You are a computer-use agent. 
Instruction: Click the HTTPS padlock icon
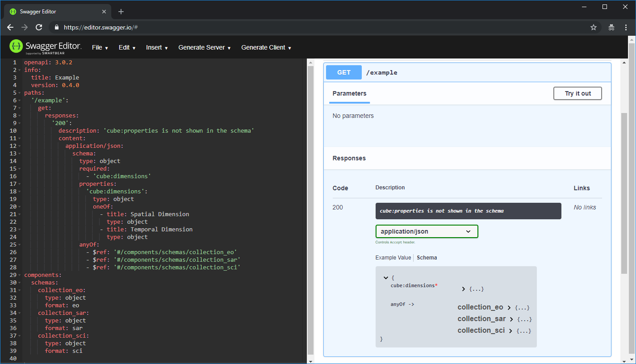click(x=56, y=27)
